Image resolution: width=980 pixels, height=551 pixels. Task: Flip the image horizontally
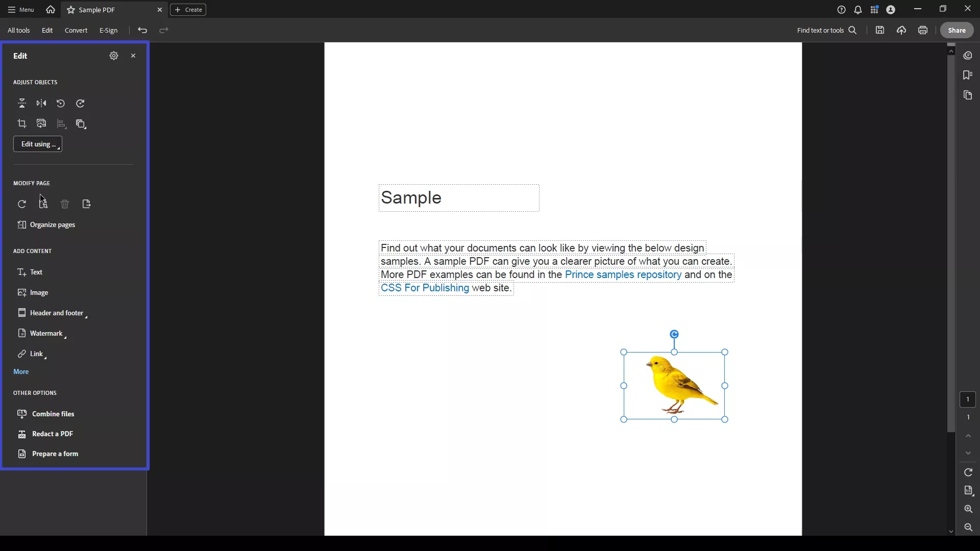(41, 103)
